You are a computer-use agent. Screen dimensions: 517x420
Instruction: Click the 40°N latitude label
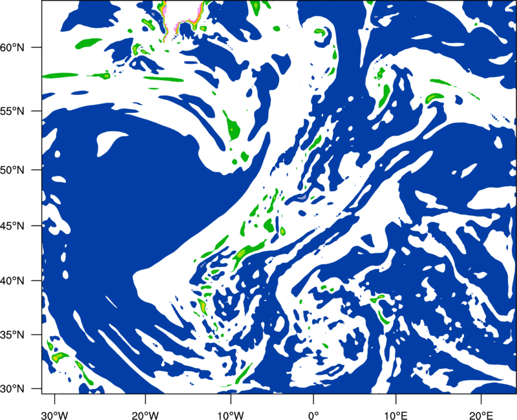[12, 281]
